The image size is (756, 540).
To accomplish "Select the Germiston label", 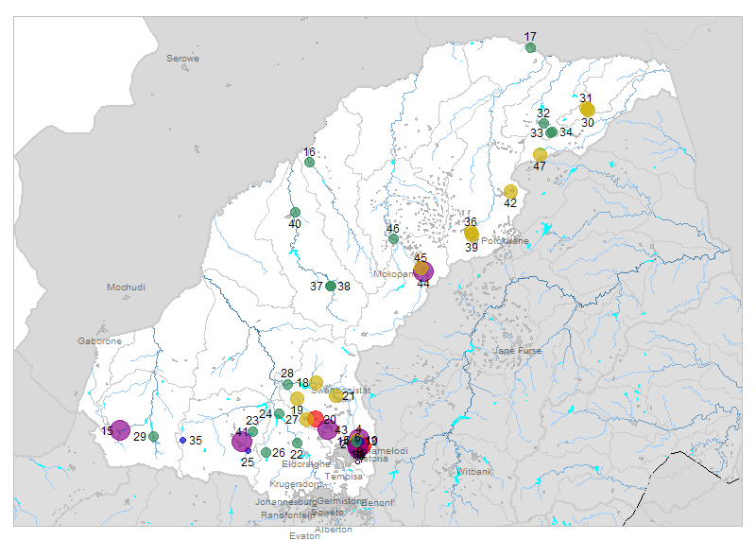I will [x=339, y=501].
